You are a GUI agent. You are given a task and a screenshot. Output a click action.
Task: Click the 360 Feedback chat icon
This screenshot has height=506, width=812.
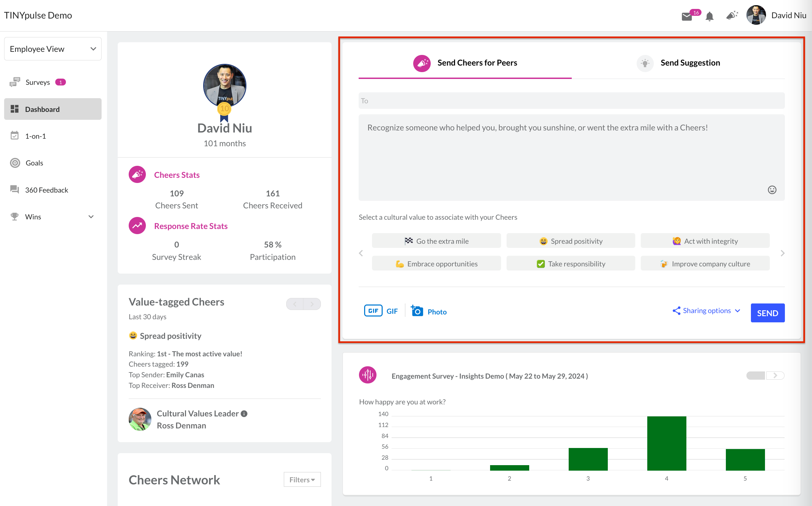15,189
